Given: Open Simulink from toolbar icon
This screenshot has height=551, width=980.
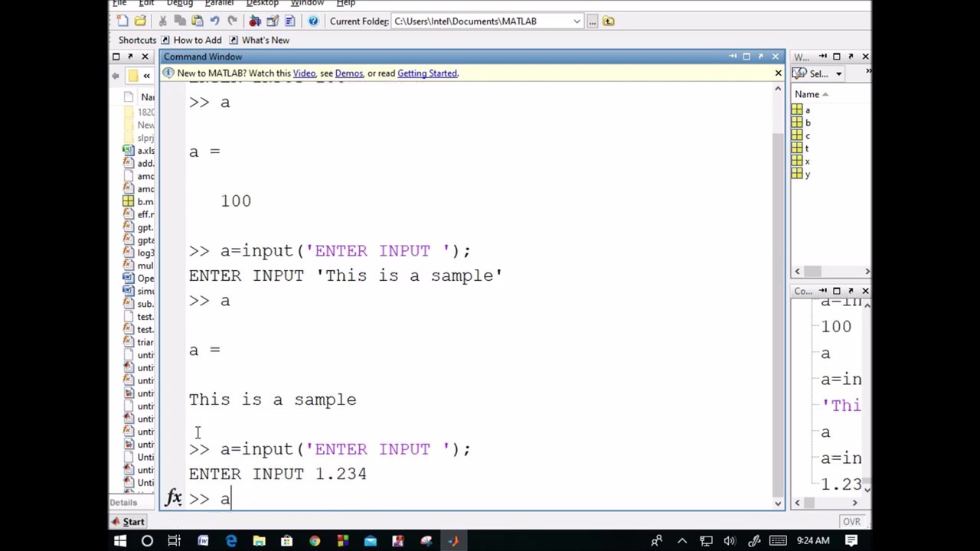Looking at the screenshot, I should point(255,21).
